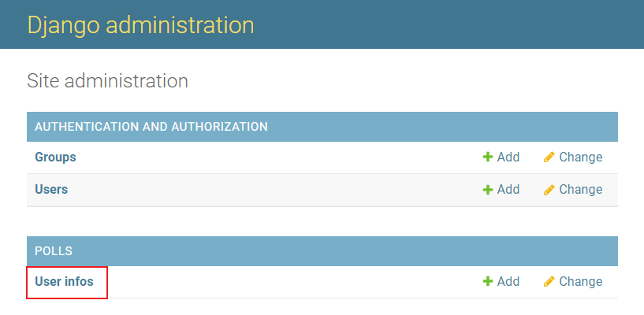The width and height of the screenshot is (644, 315).
Task: Select the Change text link for Users
Action: point(581,190)
